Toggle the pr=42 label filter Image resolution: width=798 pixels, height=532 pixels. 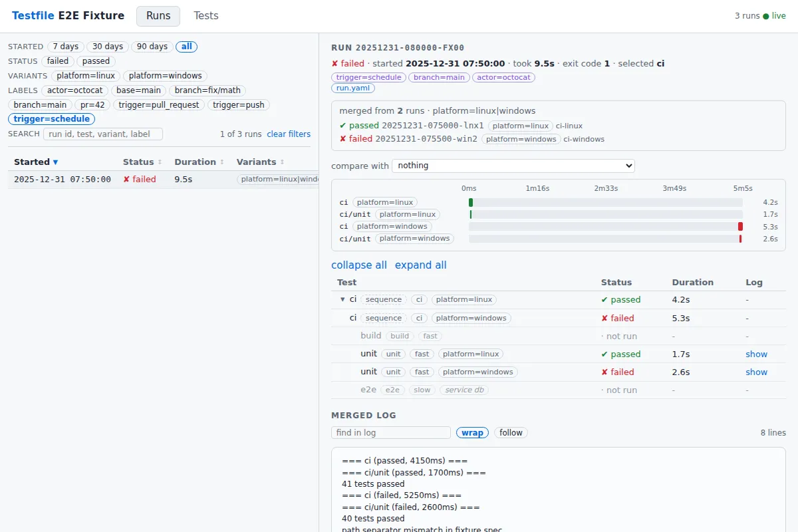tap(93, 105)
